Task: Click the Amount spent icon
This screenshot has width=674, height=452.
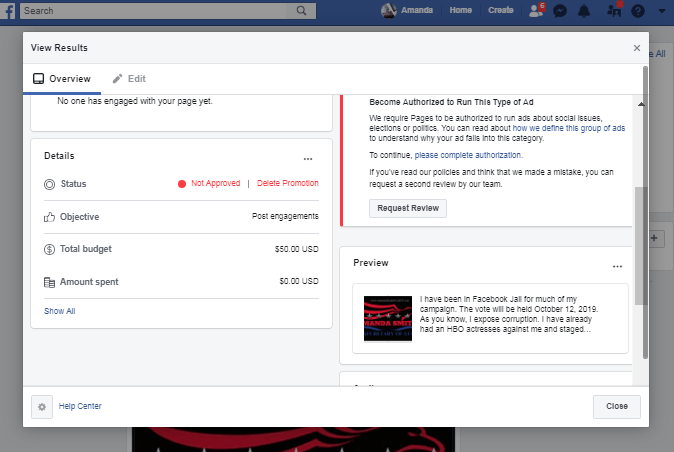Action: [49, 282]
